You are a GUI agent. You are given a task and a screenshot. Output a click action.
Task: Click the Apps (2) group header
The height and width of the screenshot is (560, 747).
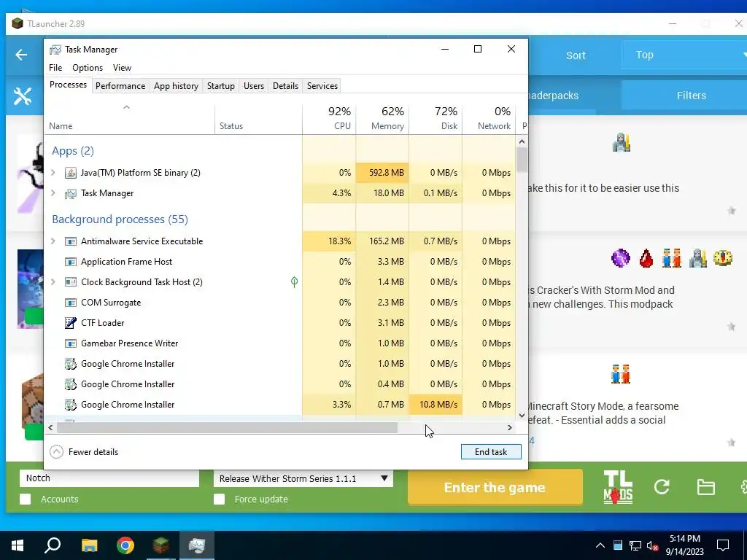pos(73,151)
